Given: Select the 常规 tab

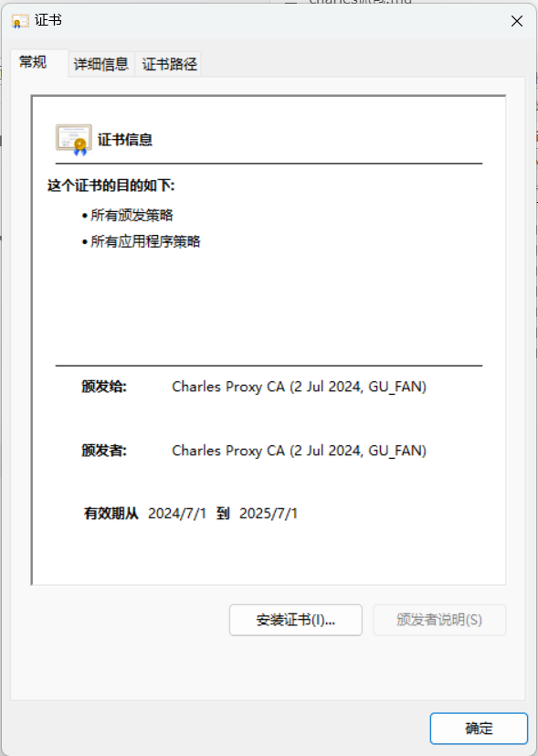Looking at the screenshot, I should 33,63.
